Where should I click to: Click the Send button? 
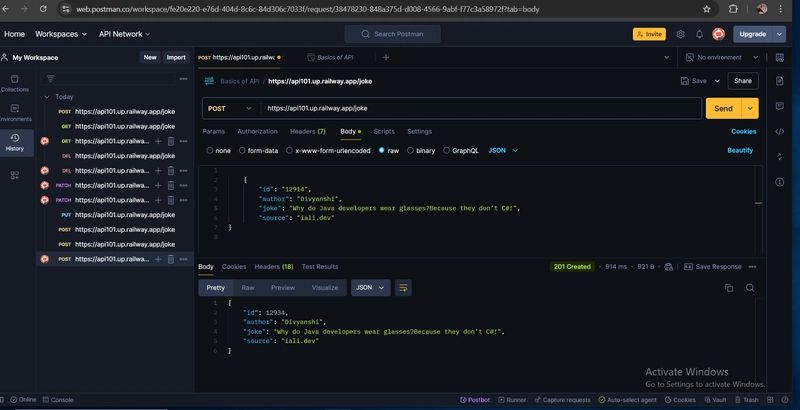point(723,109)
